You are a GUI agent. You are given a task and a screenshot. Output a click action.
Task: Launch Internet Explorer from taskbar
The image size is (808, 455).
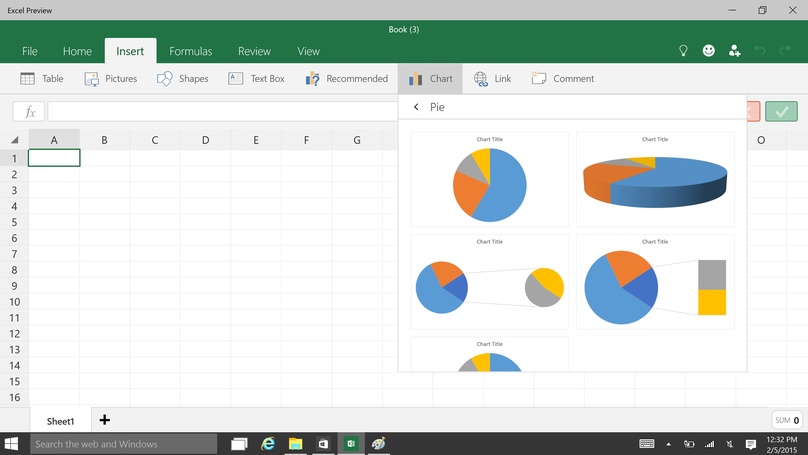click(x=267, y=444)
